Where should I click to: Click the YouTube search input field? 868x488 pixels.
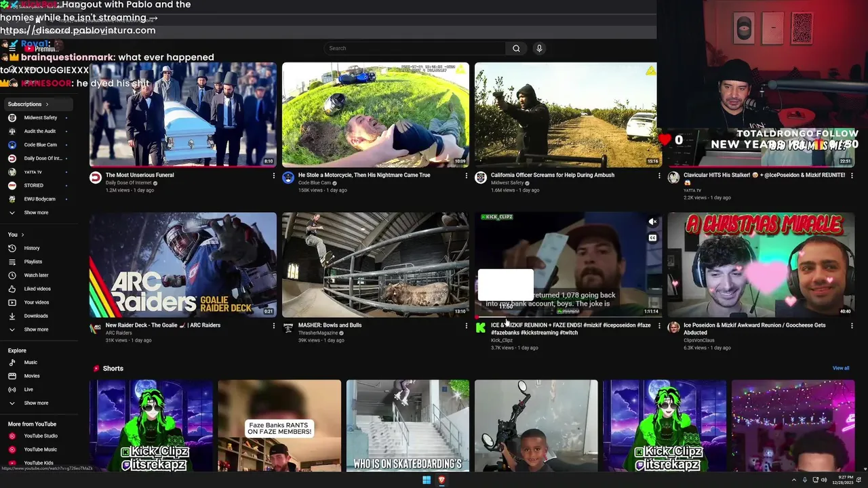(414, 48)
